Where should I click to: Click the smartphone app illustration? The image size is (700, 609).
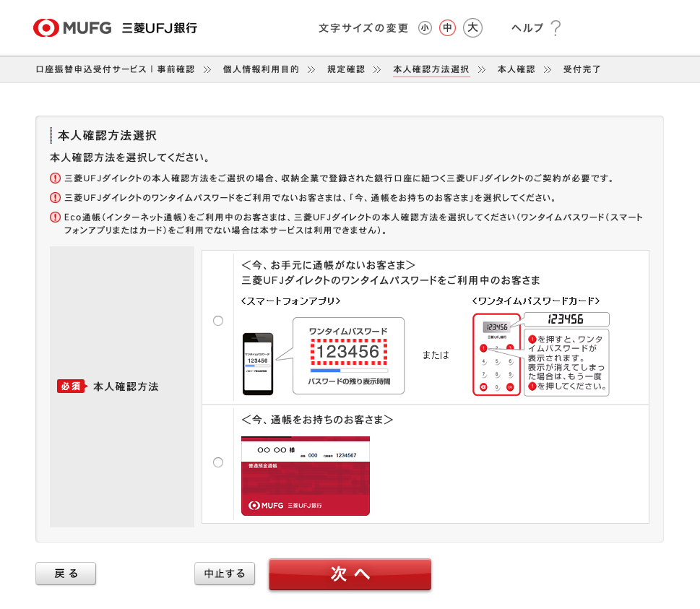(258, 363)
